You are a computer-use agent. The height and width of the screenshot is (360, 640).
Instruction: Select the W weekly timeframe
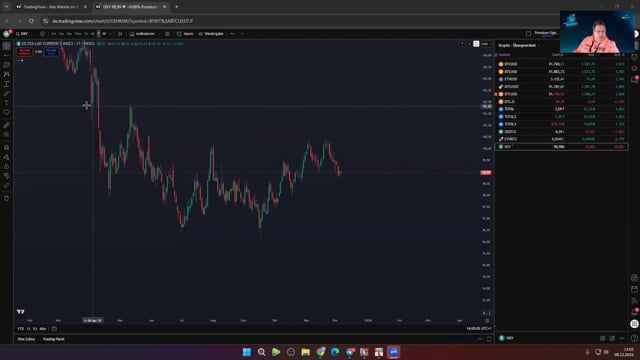pyautogui.click(x=104, y=34)
